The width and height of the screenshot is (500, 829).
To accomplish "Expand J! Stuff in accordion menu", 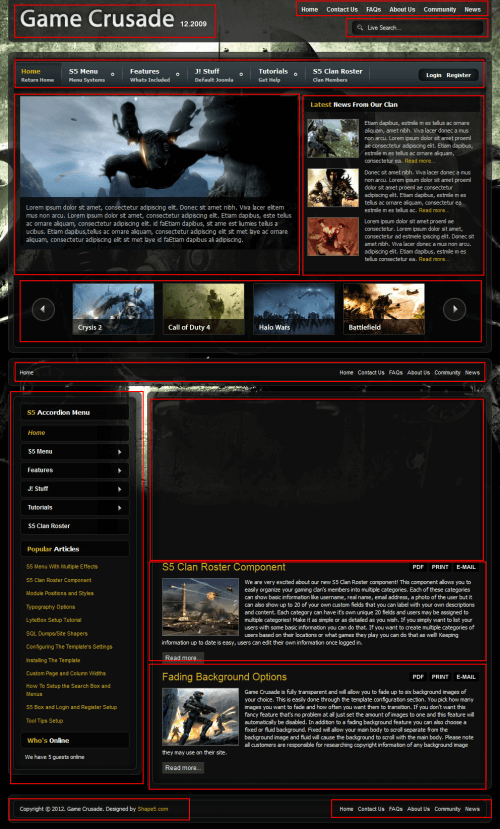I will click(75, 489).
